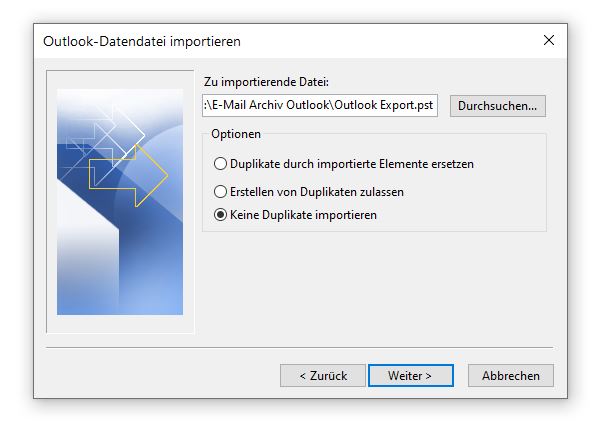Cancel the import via Abbrechen button
Screen dimensions: 603x425
511,375
